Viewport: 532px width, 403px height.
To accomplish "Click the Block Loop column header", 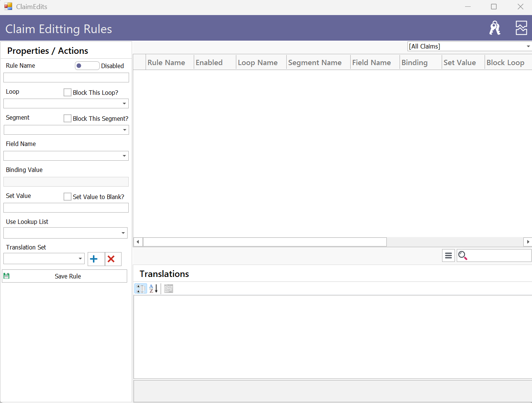I will 508,62.
